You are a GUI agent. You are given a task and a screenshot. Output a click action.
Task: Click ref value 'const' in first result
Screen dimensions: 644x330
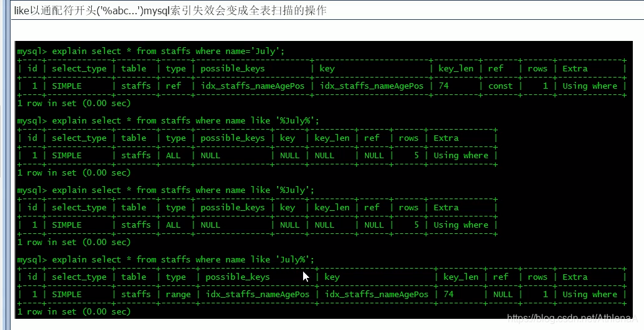tap(500, 86)
